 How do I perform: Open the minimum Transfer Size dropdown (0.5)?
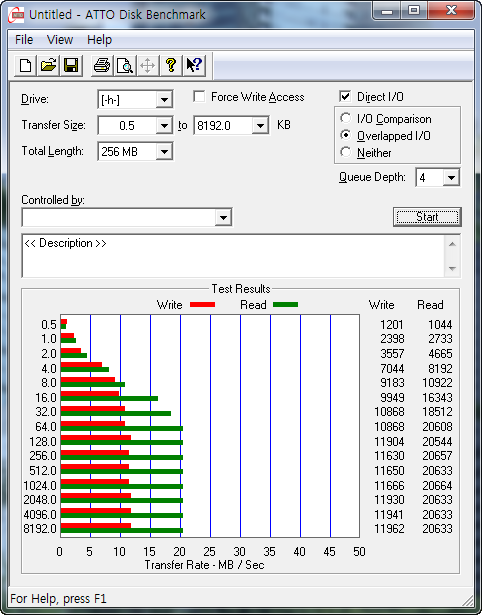164,126
